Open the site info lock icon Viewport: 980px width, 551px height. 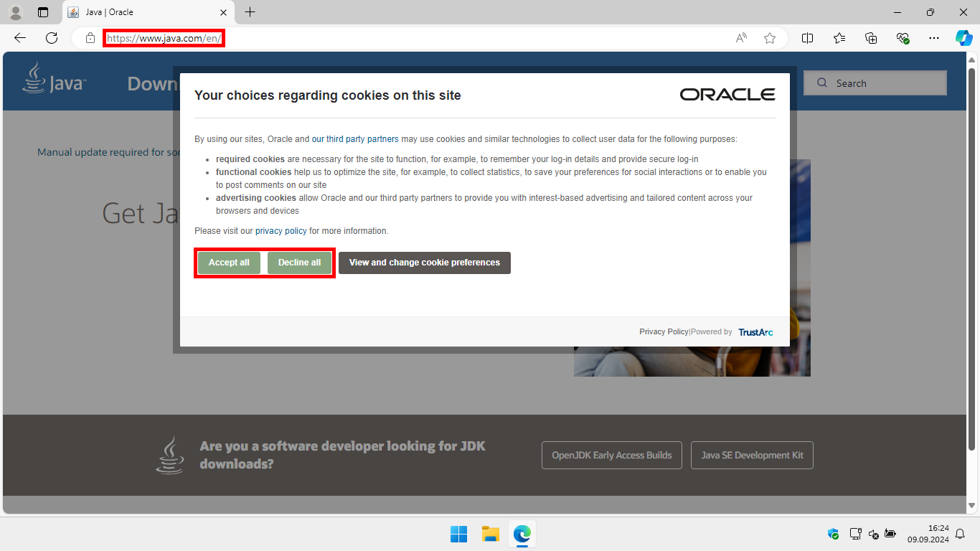coord(90,38)
